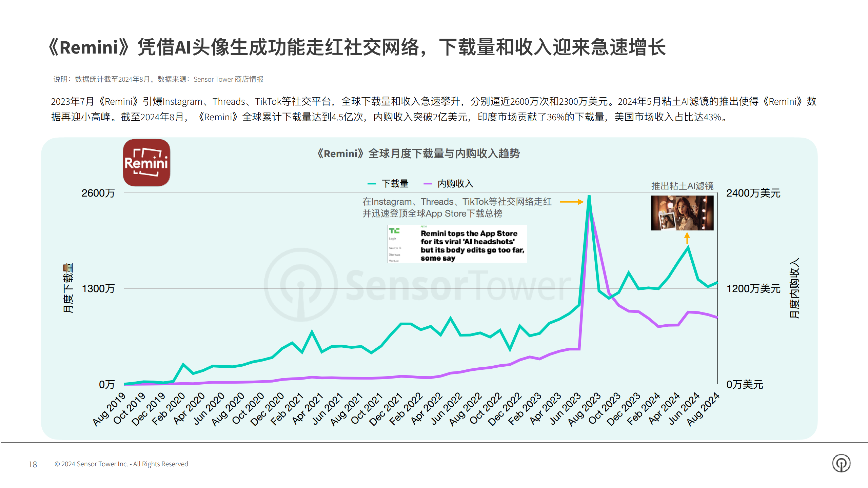Click the chart title 全球月度下载量与内购收入趋势
Viewport: 868px width, 488px height.
tap(418, 154)
